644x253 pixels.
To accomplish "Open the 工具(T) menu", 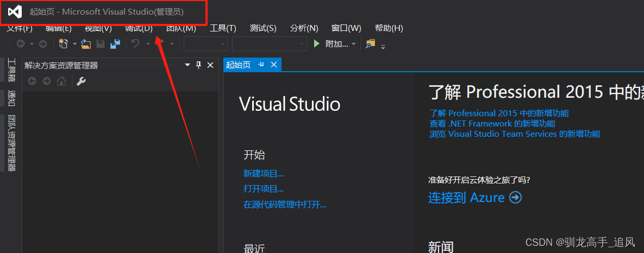I will [x=223, y=28].
